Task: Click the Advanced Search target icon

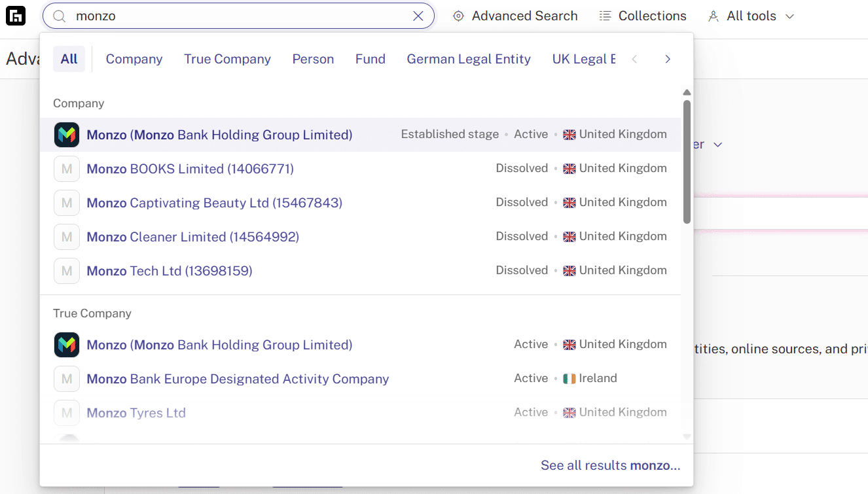Action: [x=459, y=16]
